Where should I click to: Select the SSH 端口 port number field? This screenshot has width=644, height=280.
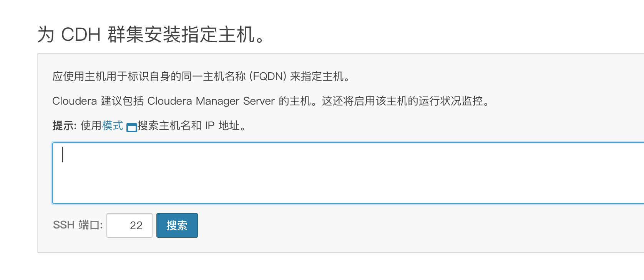[129, 225]
